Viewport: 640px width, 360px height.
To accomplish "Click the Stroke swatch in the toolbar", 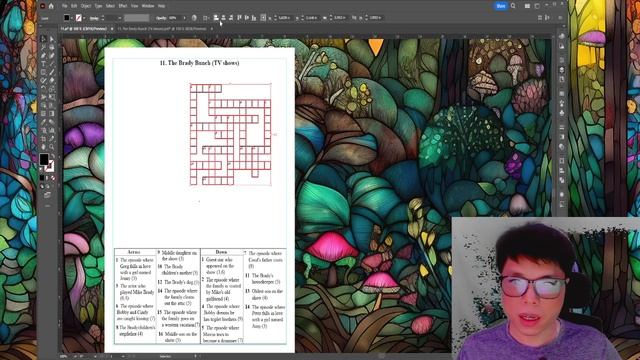I will coord(49,167).
